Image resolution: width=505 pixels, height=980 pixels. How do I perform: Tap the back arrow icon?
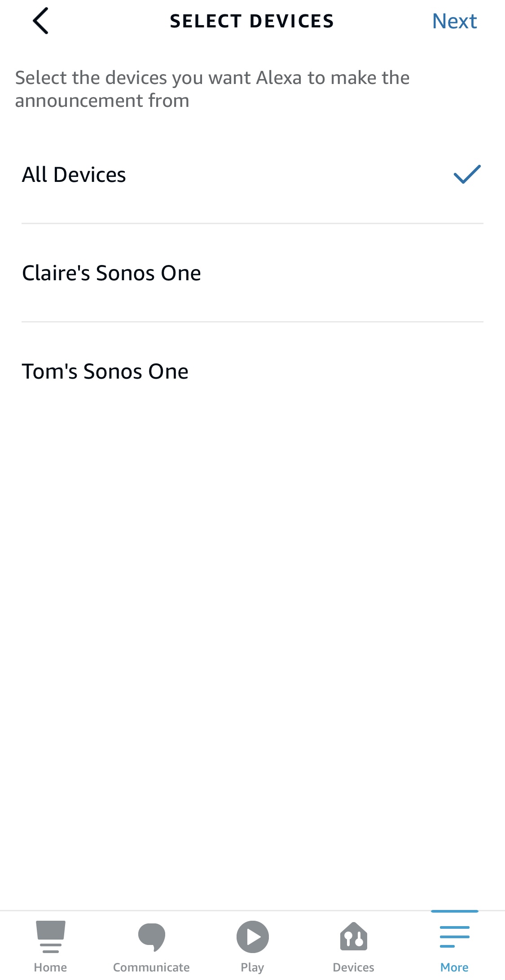pos(40,21)
